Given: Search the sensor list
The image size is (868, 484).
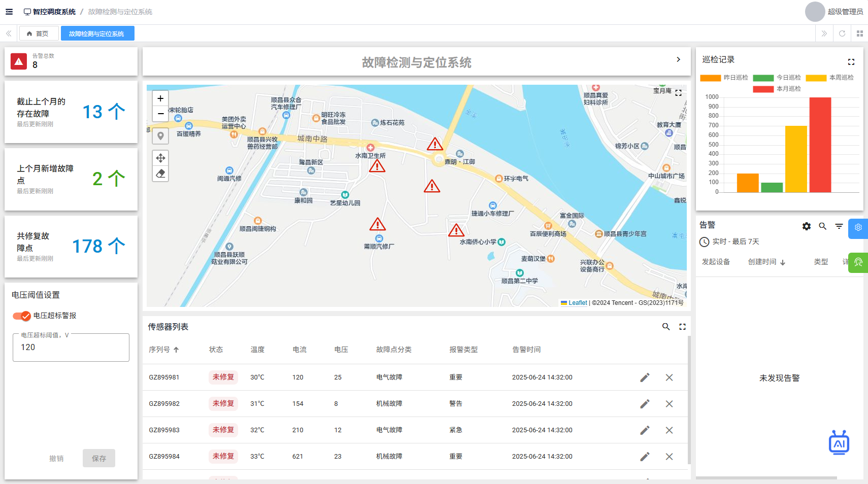Looking at the screenshot, I should [666, 327].
